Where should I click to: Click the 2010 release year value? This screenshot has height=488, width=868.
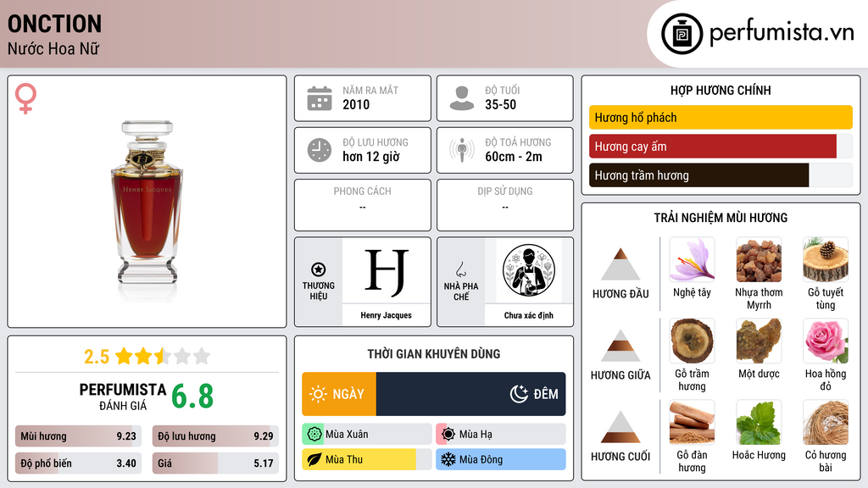click(x=356, y=104)
